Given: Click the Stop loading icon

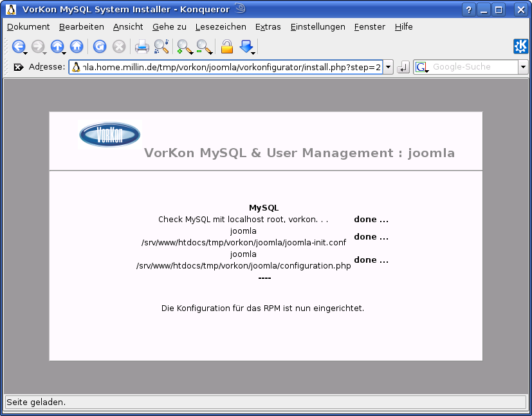Looking at the screenshot, I should coord(119,46).
